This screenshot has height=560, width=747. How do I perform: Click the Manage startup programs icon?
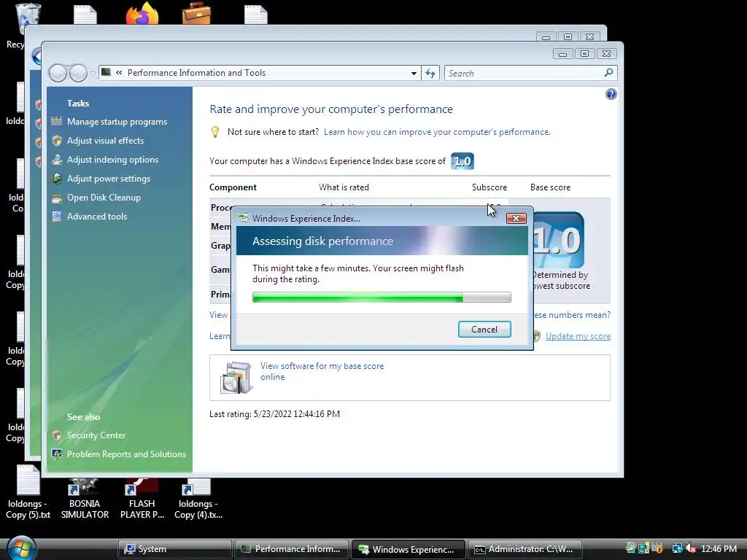[57, 122]
